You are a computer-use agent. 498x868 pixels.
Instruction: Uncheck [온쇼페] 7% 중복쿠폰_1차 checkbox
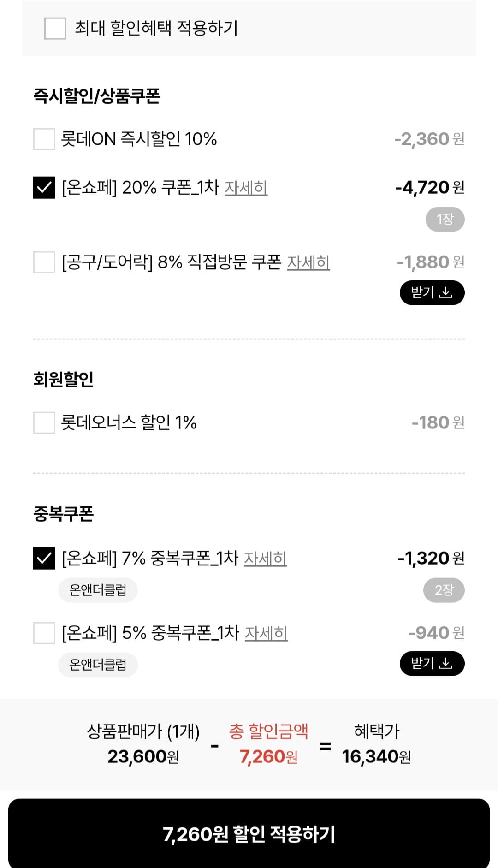point(44,558)
